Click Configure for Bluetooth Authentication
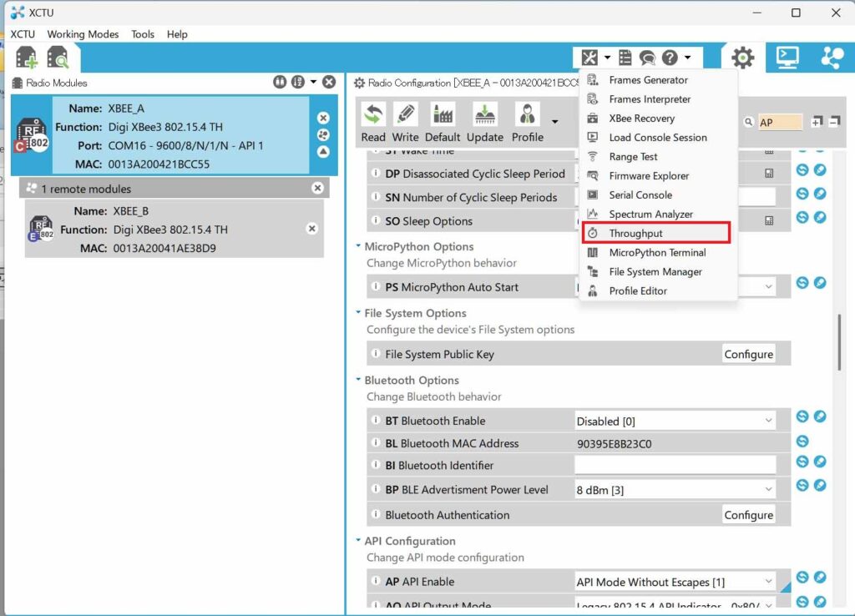This screenshot has width=855, height=616. 748,515
